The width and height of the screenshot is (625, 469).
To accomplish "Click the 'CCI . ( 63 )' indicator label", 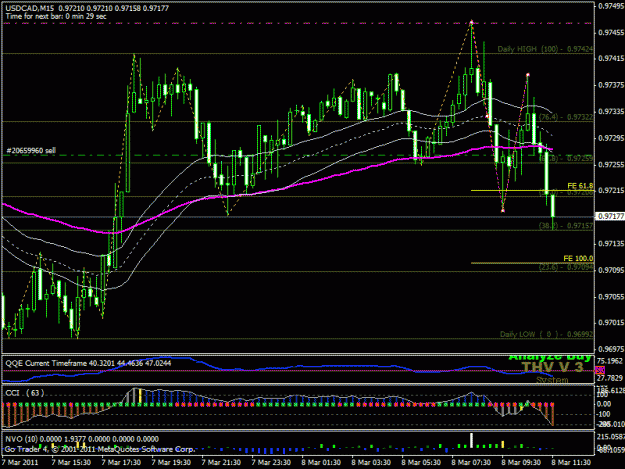I will click(25, 393).
